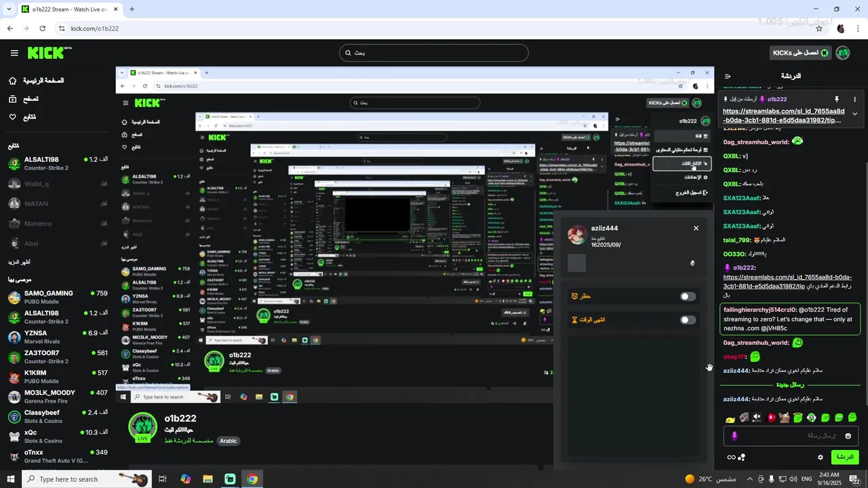The image size is (868, 488).
Task: Expand the pinned message chevron
Action: [x=854, y=114]
